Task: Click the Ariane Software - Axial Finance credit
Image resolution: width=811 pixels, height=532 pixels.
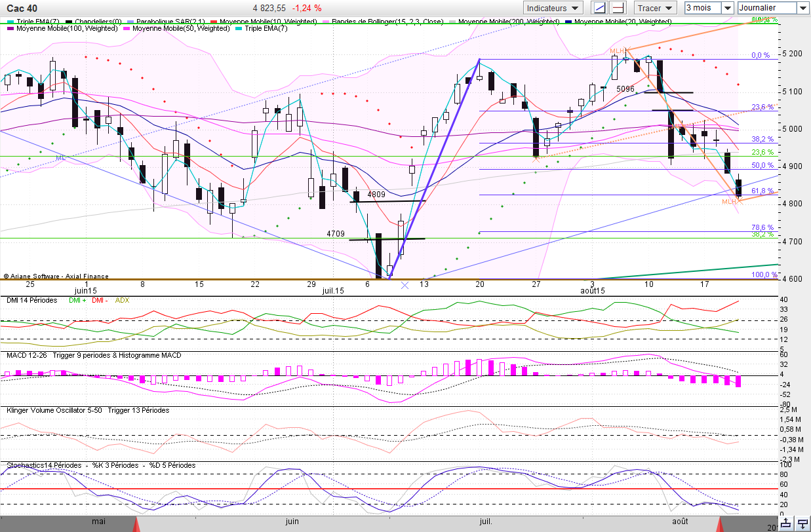Action: [56, 276]
